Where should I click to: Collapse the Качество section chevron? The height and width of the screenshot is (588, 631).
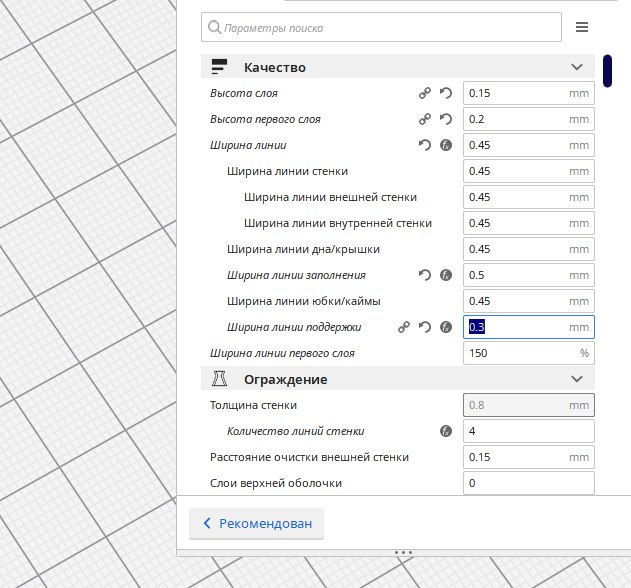coord(577,67)
